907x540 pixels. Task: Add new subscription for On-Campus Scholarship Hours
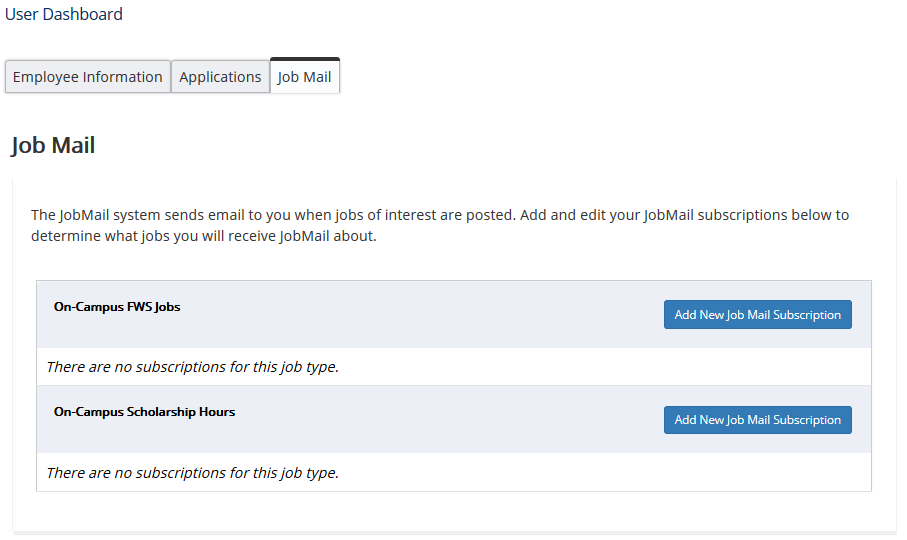[x=757, y=420]
